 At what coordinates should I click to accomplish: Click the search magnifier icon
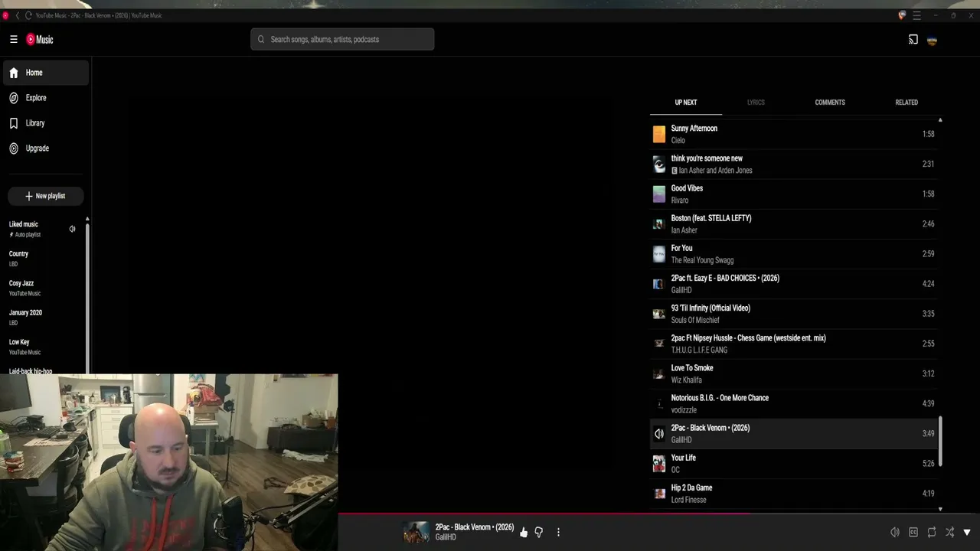coord(261,40)
